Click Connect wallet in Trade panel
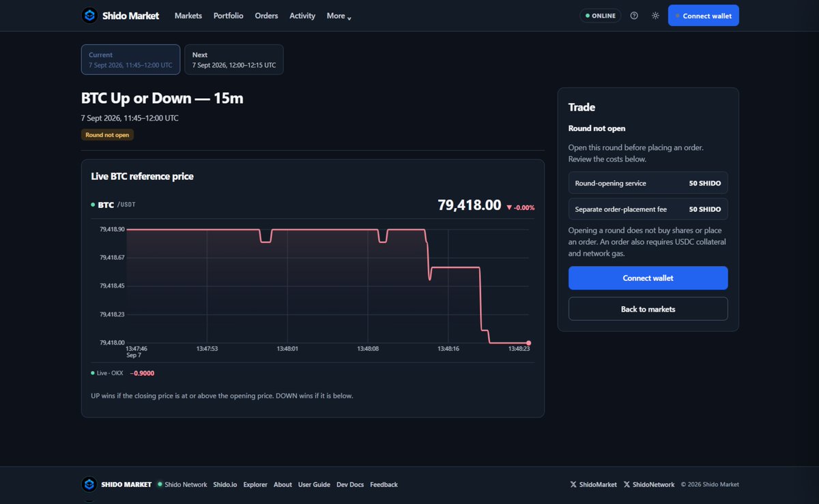Viewport: 819px width, 504px height. coord(648,278)
